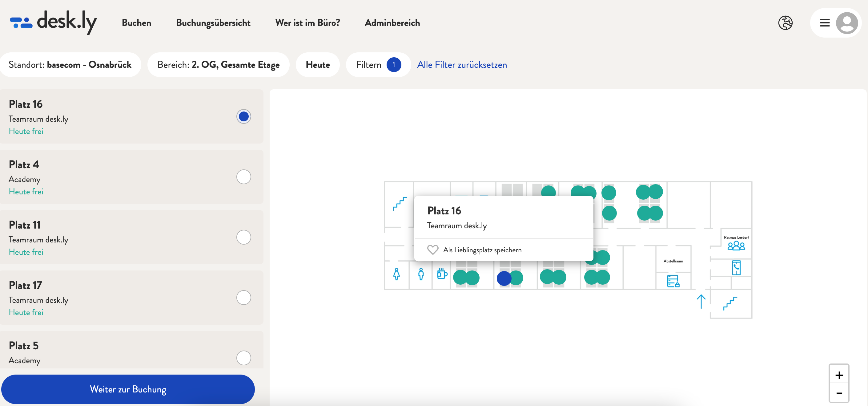Click Heute frei under Platz 17
The height and width of the screenshot is (406, 868).
[x=26, y=312]
